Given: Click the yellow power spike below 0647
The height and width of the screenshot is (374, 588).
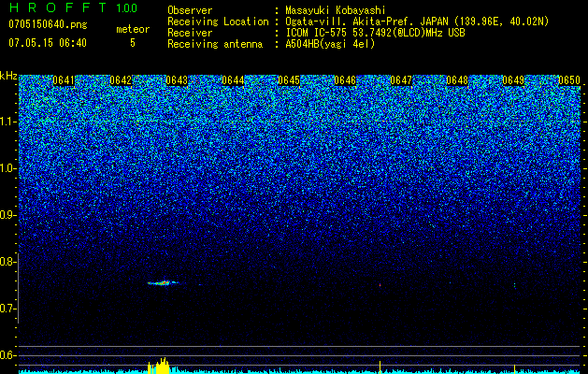Looking at the screenshot, I should (380, 367).
